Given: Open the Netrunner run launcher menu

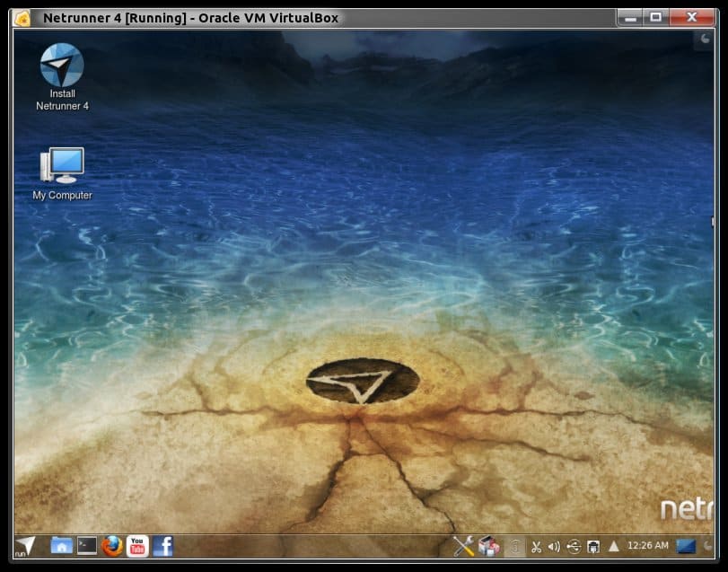Looking at the screenshot, I should coord(26,545).
